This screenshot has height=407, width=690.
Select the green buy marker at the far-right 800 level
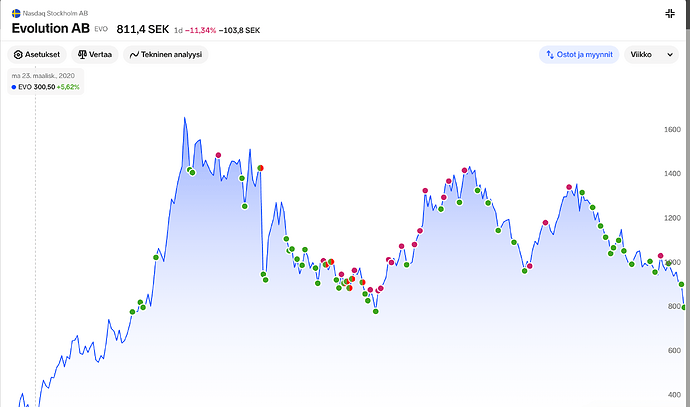(684, 307)
